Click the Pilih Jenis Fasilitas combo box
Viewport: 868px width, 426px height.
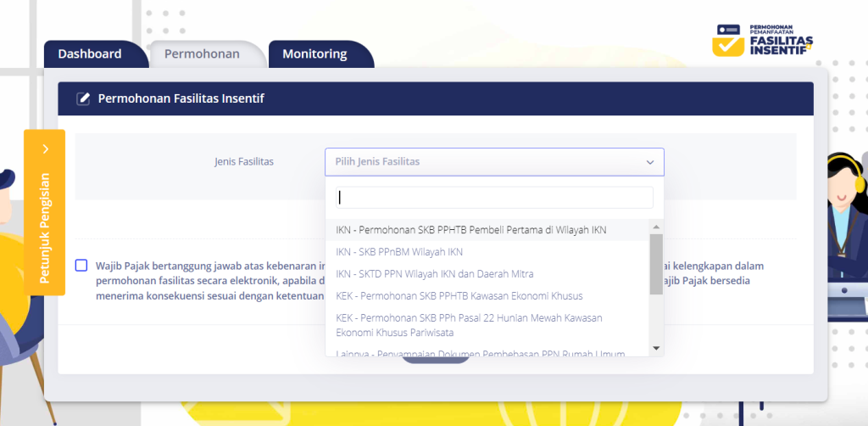tap(483, 161)
